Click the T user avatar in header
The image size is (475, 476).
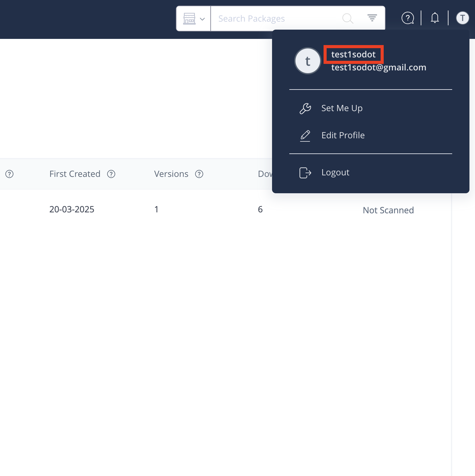pyautogui.click(x=462, y=18)
